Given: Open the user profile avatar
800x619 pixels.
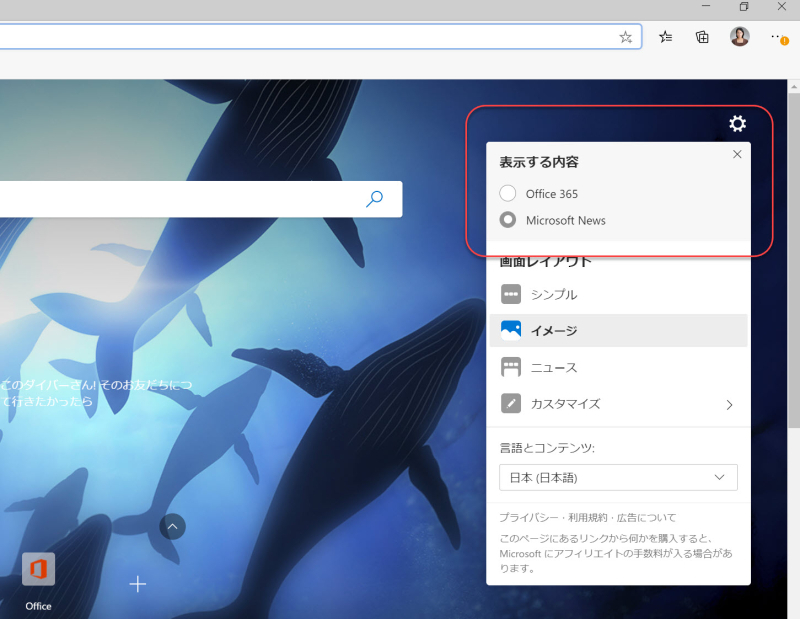Looking at the screenshot, I should click(x=739, y=37).
